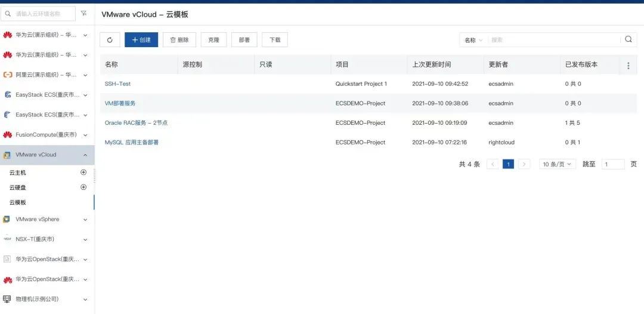Click the FusionCompute Huawei logo icon

click(x=7, y=135)
